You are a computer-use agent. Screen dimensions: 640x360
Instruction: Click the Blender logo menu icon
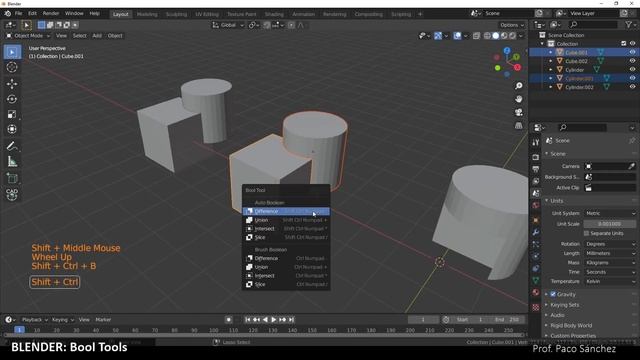click(7, 13)
